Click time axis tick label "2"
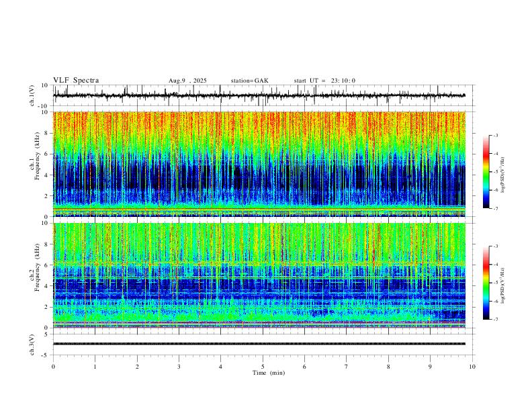 [x=137, y=367]
